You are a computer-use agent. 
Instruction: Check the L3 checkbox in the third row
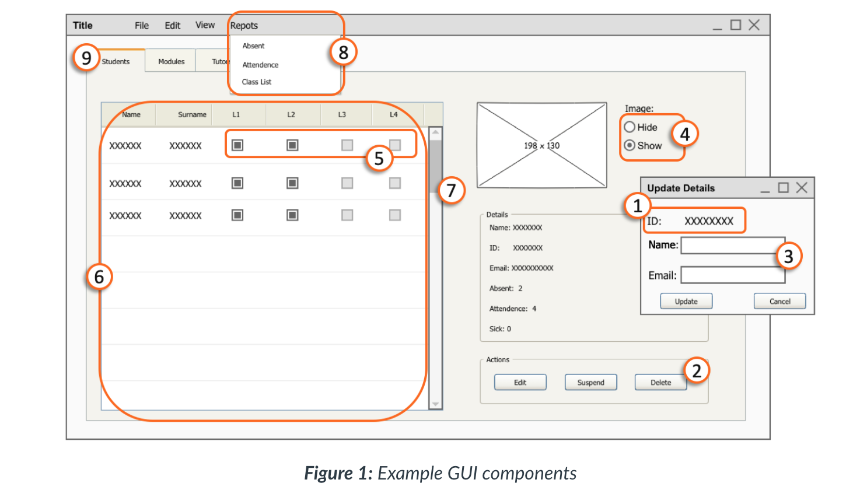347,215
